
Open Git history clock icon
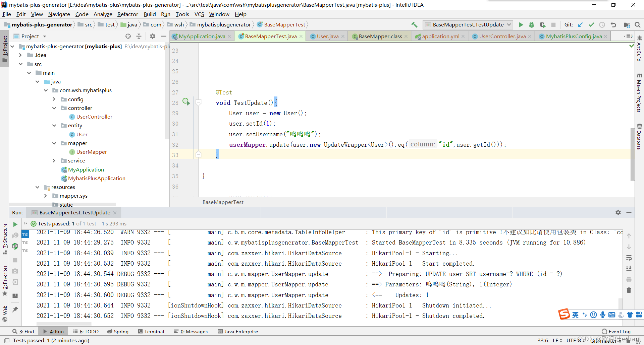pyautogui.click(x=602, y=24)
